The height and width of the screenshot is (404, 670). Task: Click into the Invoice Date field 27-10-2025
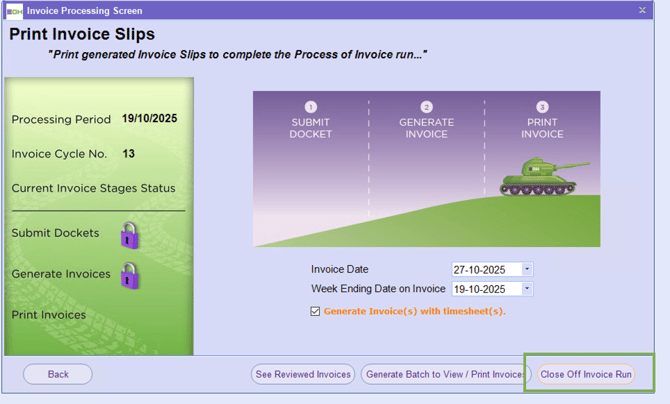pyautogui.click(x=486, y=269)
